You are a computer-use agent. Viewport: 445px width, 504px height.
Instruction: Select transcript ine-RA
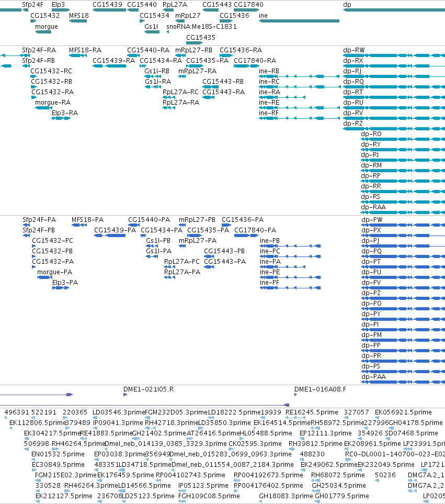pos(269,92)
